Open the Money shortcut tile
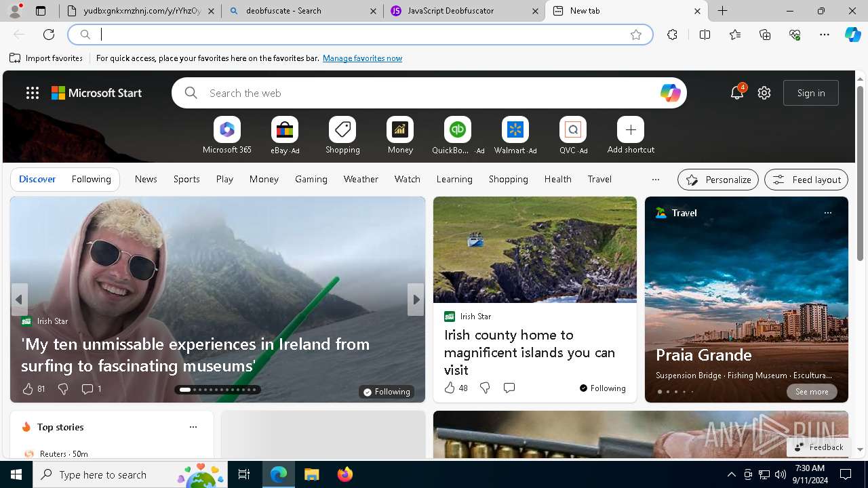The height and width of the screenshot is (488, 868). (x=400, y=136)
